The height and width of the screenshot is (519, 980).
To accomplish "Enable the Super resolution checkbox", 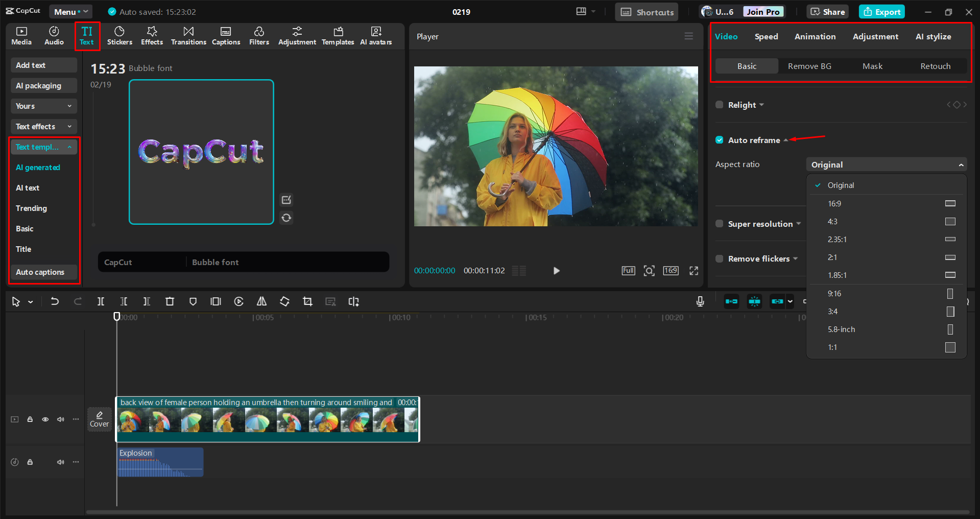I will (x=719, y=224).
